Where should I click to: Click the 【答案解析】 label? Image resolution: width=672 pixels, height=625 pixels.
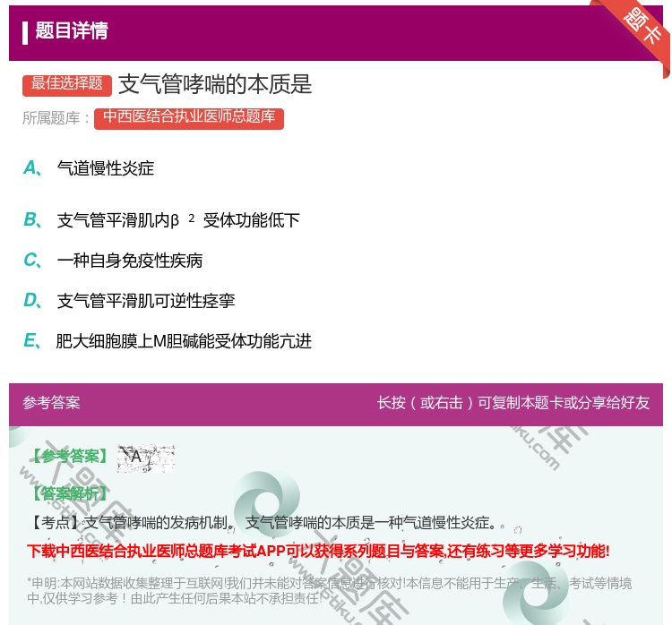69,493
